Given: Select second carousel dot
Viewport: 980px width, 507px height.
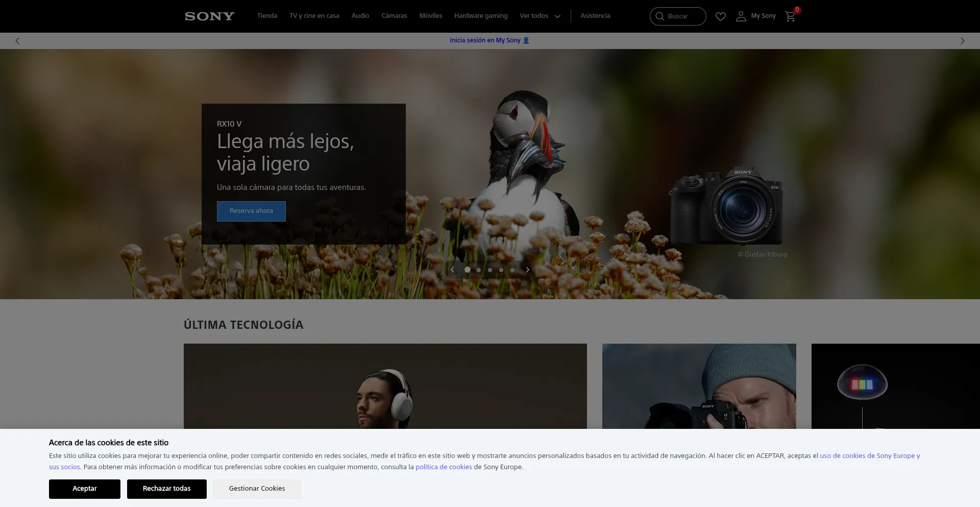Looking at the screenshot, I should 479,270.
